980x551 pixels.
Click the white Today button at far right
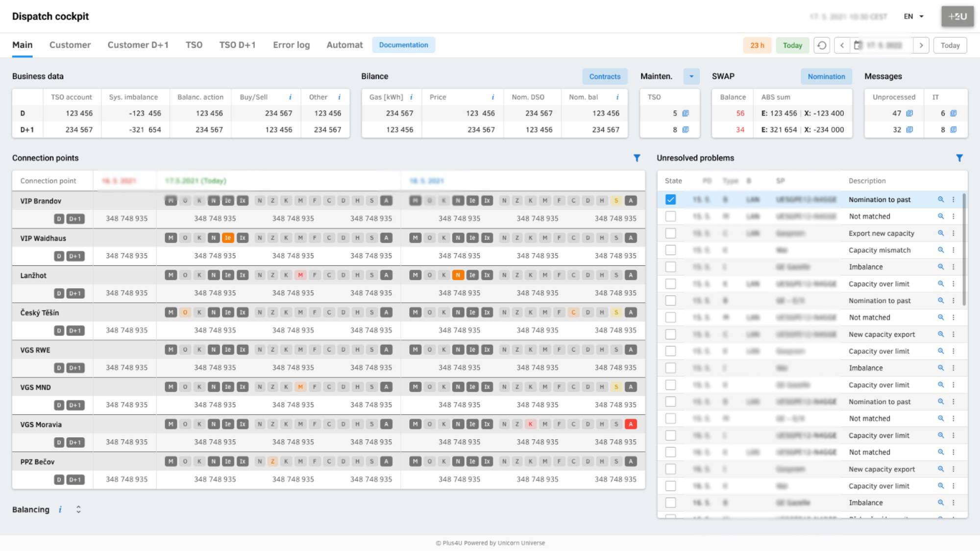950,45
